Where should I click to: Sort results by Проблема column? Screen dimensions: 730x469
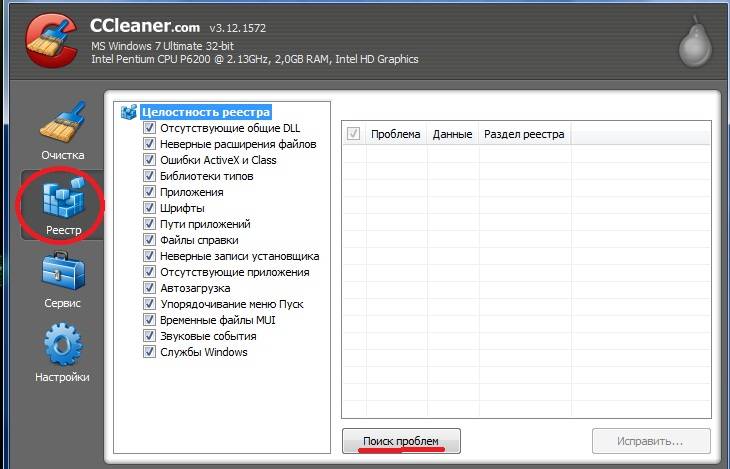396,134
